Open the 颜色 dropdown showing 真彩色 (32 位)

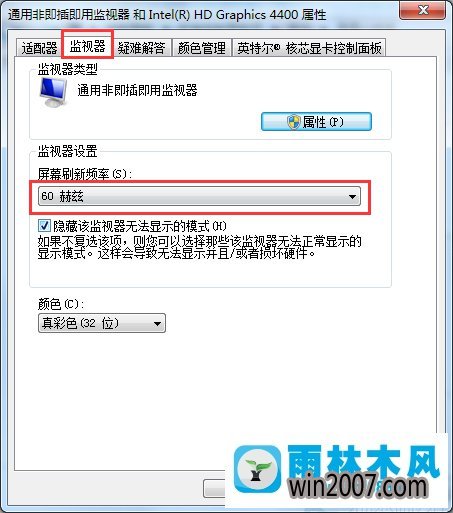[102, 323]
